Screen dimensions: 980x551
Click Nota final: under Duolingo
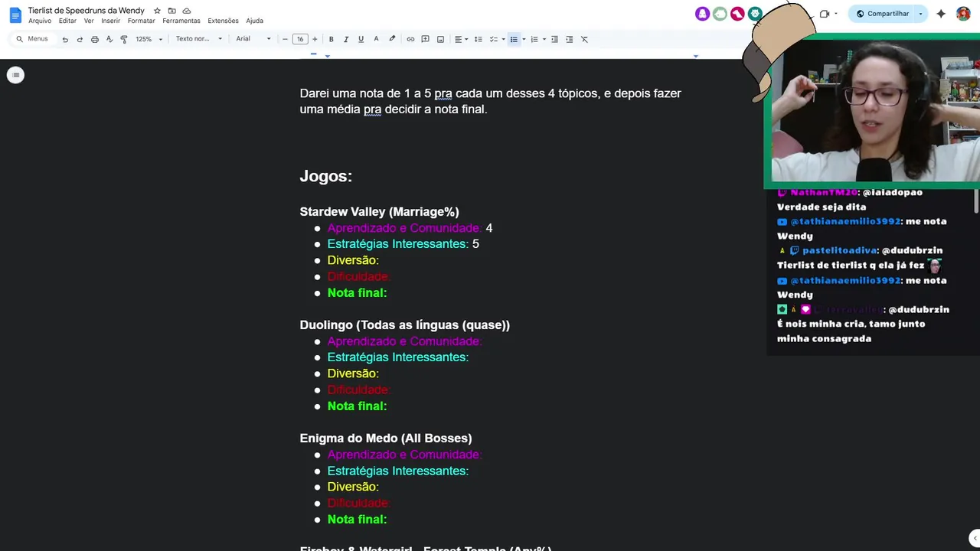coord(357,406)
